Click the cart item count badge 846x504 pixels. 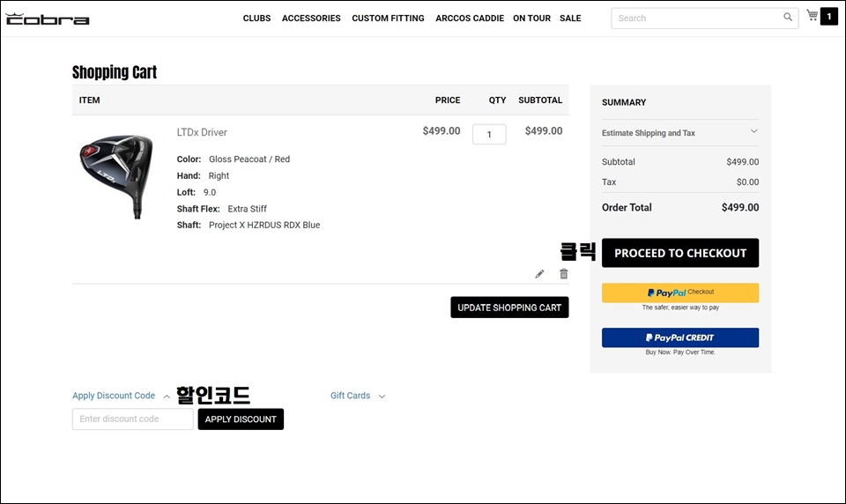click(828, 17)
